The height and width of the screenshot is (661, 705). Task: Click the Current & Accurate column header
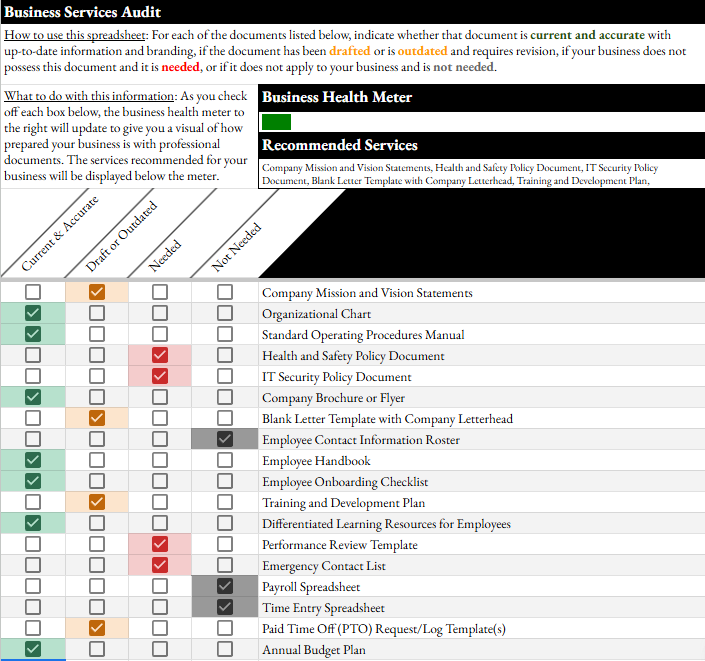click(59, 234)
